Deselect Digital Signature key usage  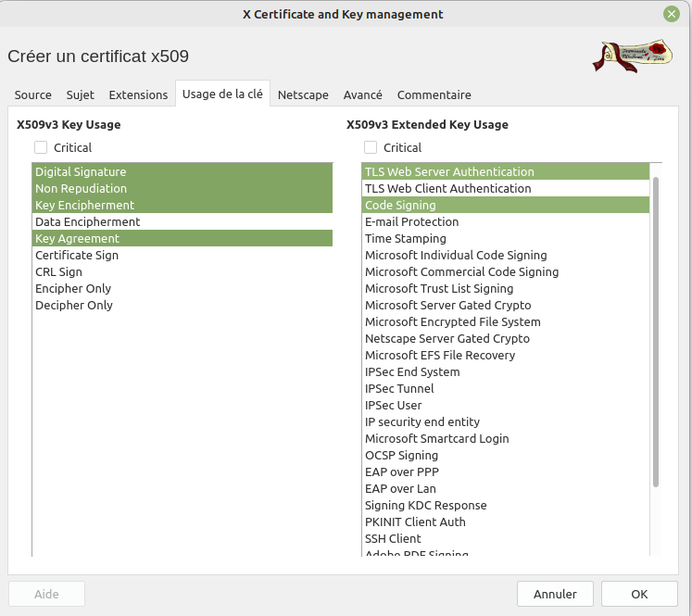81,171
